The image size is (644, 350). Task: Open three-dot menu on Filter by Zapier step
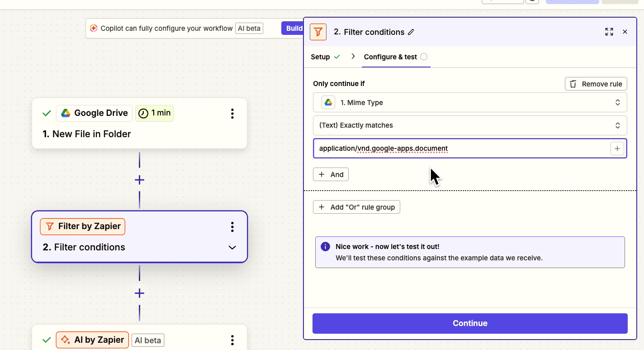coord(232,226)
